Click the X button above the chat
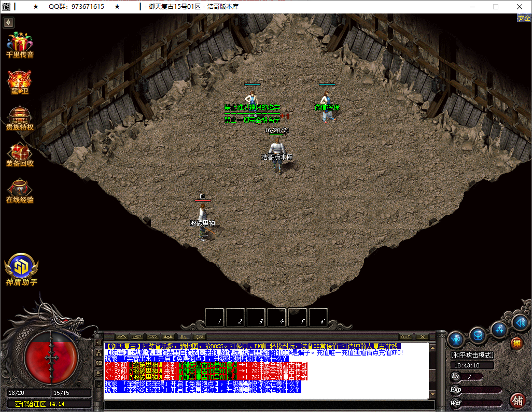Viewport: 532px width, 412px height. [x=423, y=337]
